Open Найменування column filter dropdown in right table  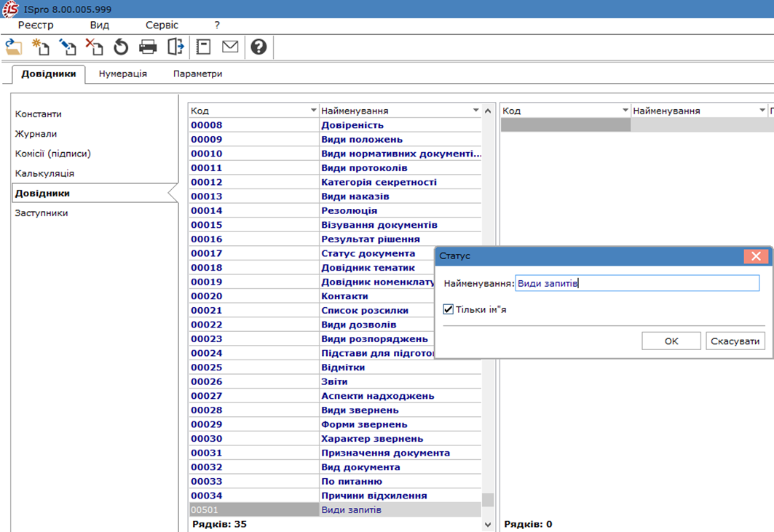[762, 111]
